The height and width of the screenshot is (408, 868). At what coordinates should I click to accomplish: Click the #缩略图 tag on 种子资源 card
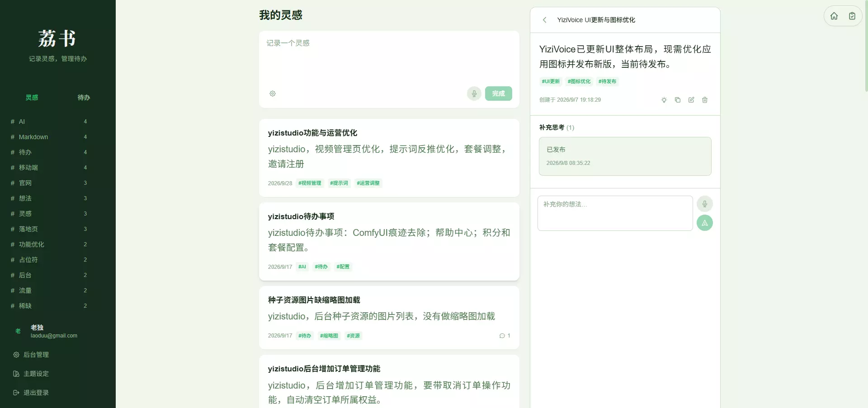tap(329, 336)
